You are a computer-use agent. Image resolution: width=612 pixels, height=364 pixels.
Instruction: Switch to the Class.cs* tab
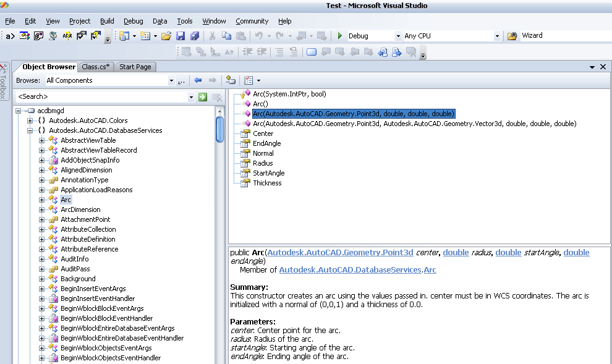coord(96,67)
